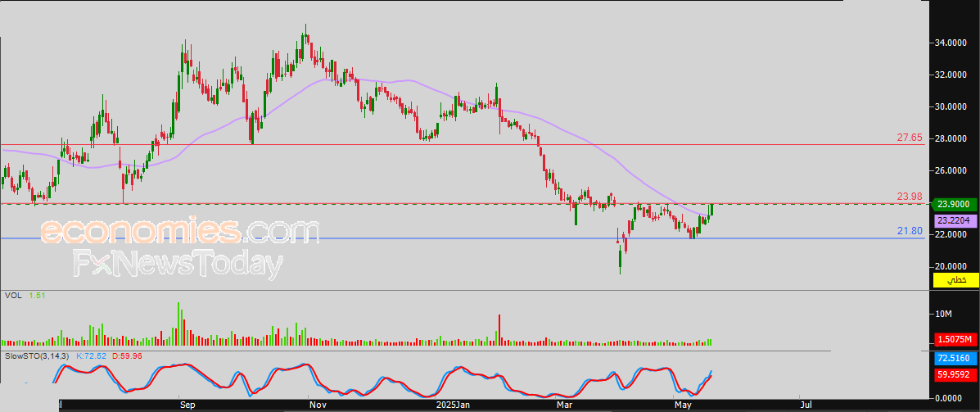Click the SlowSTO(3,14,3) indicator label
This screenshot has width=980, height=412.
click(x=38, y=355)
